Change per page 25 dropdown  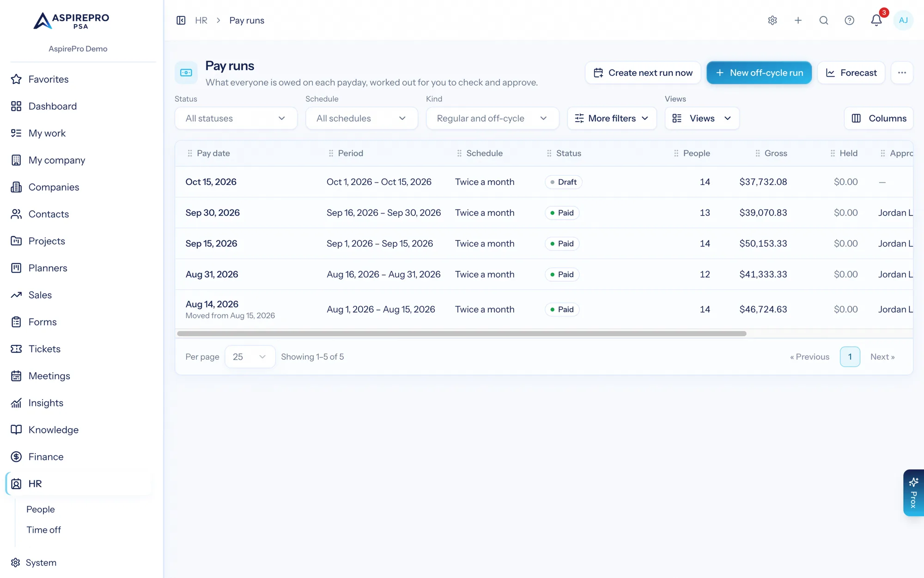pyautogui.click(x=250, y=357)
